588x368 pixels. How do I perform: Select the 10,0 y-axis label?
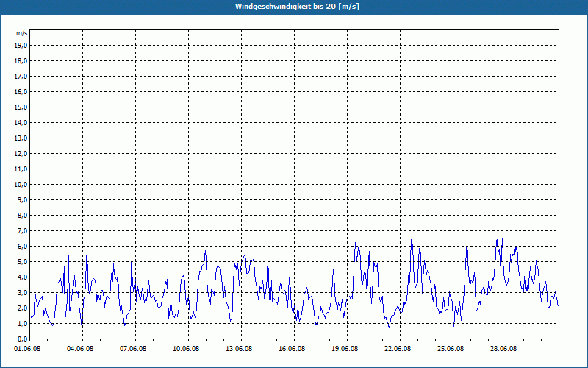[21, 184]
